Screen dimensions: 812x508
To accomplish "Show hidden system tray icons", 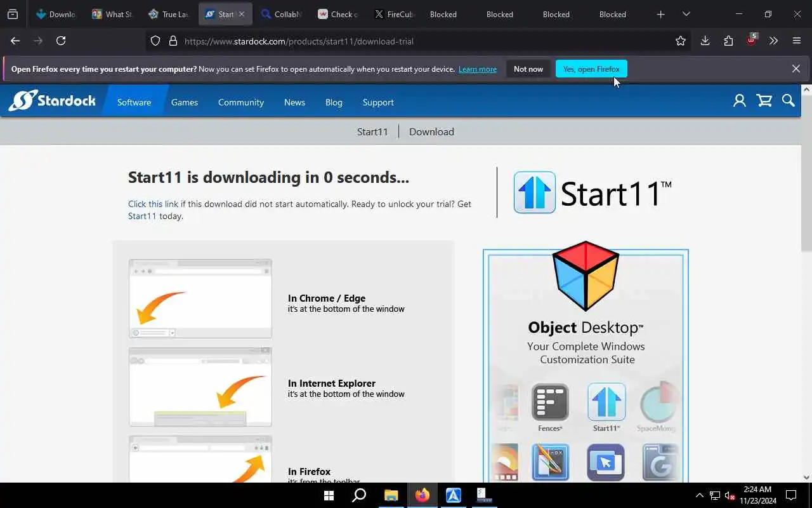I will (700, 495).
